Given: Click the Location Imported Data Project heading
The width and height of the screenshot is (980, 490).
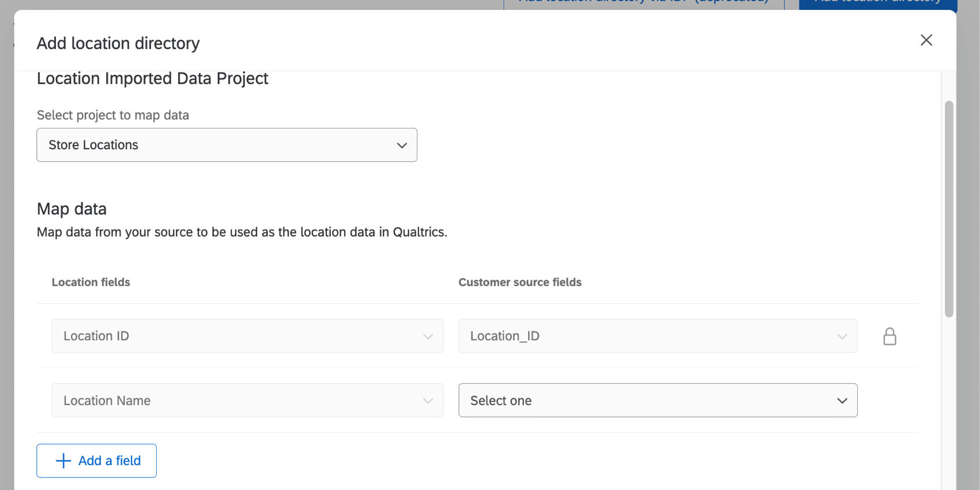Looking at the screenshot, I should point(152,78).
